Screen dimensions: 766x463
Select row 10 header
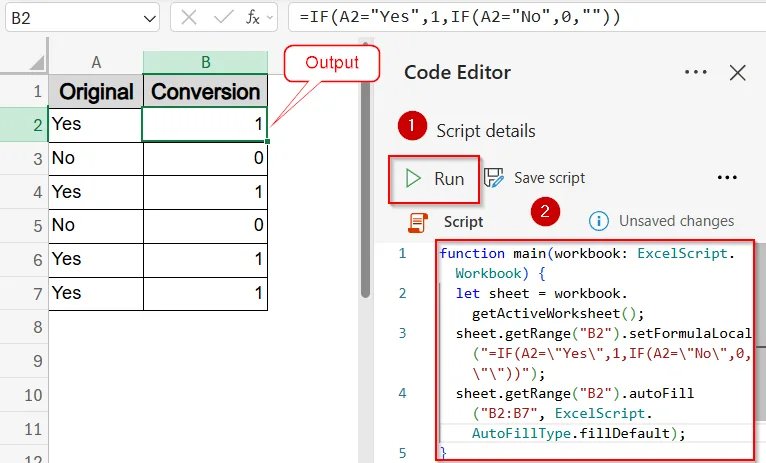pos(24,395)
